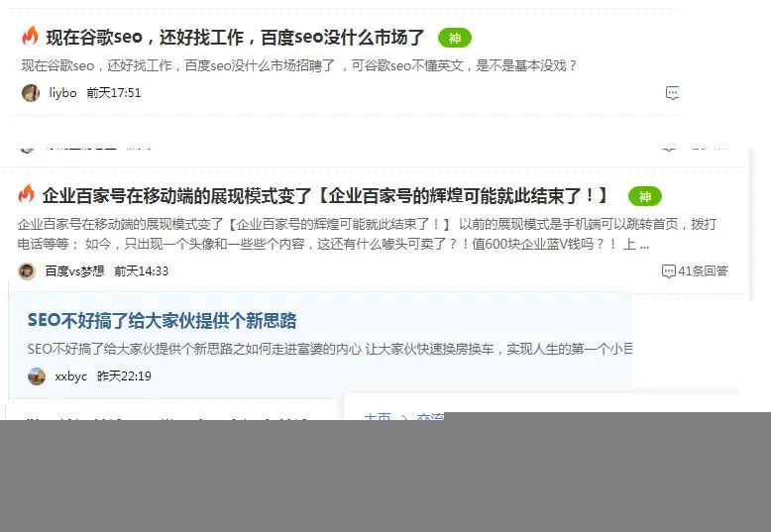The height and width of the screenshot is (532, 771).
Task: Click the green 神 badge on 企业百家号 post
Action: [x=644, y=197]
